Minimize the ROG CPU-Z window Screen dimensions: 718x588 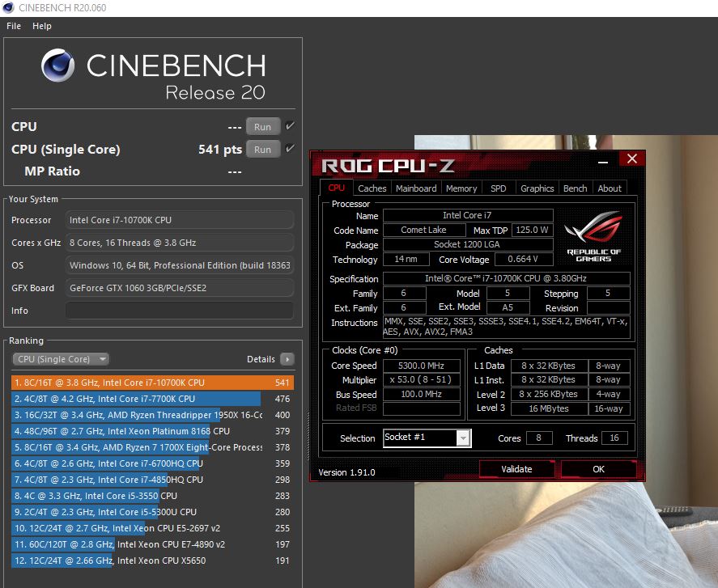[x=603, y=161]
